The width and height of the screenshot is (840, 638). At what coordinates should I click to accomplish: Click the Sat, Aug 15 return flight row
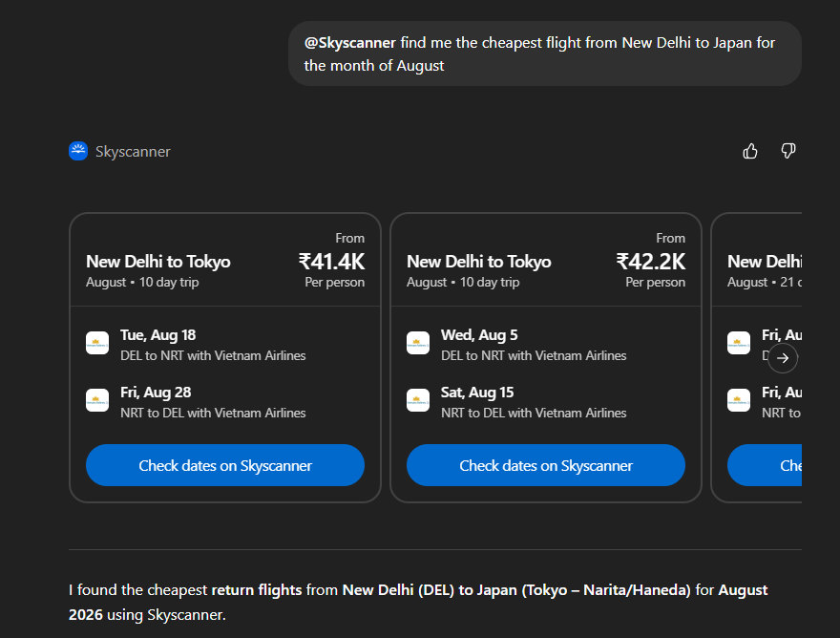[534, 402]
